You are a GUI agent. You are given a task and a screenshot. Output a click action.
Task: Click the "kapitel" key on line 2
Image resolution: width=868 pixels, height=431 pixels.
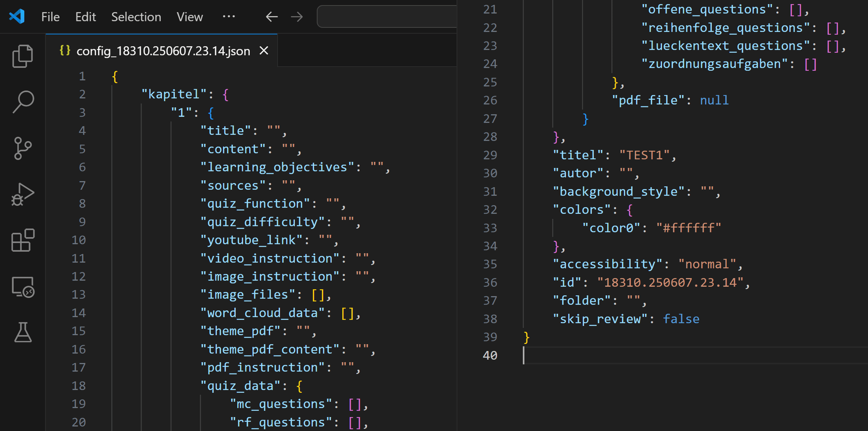(174, 94)
